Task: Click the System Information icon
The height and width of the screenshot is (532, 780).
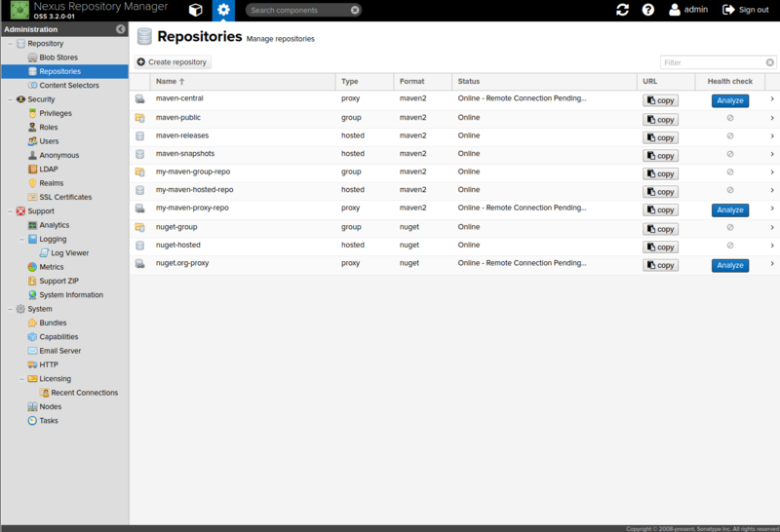Action: pyautogui.click(x=32, y=295)
